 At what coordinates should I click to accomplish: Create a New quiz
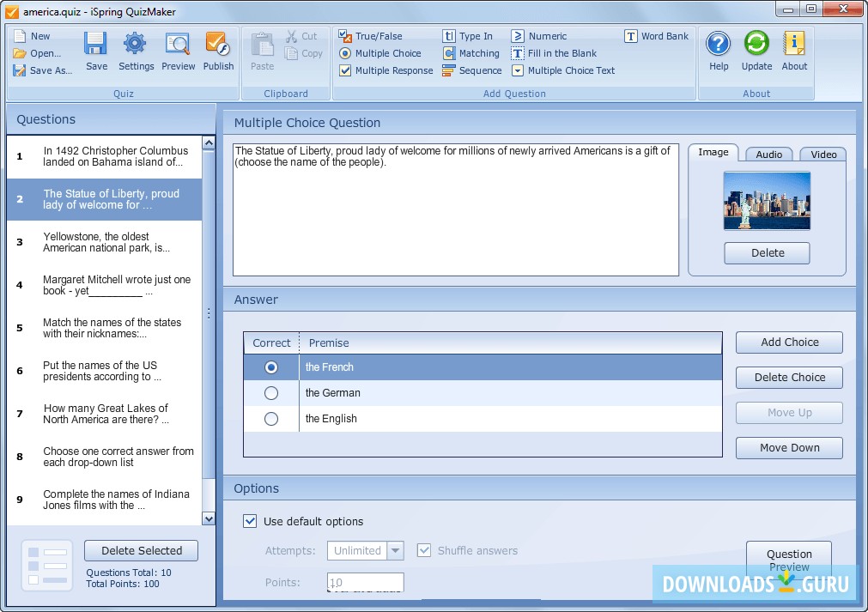tap(32, 36)
